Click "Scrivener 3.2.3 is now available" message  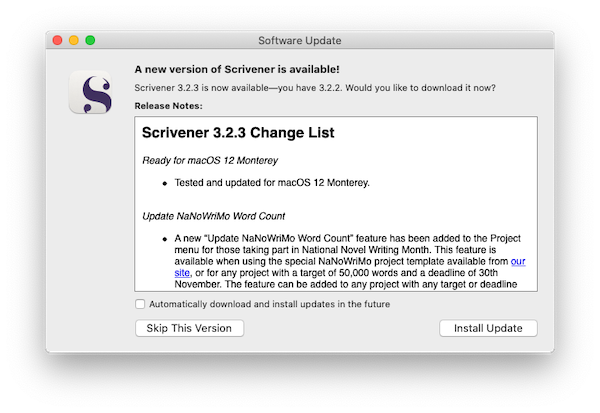[x=315, y=88]
